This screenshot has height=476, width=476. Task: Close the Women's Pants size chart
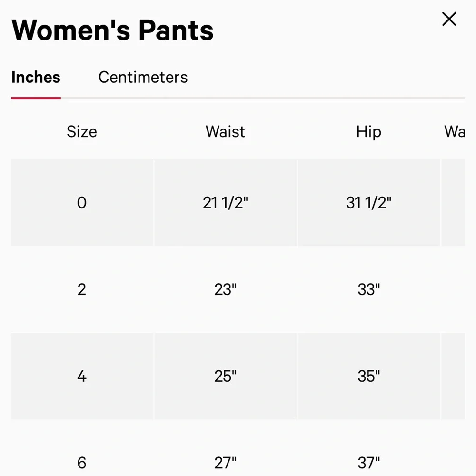tap(449, 20)
